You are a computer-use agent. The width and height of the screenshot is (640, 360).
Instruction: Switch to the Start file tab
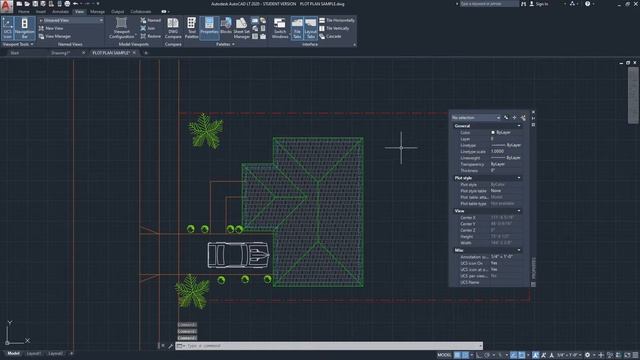coord(15,53)
